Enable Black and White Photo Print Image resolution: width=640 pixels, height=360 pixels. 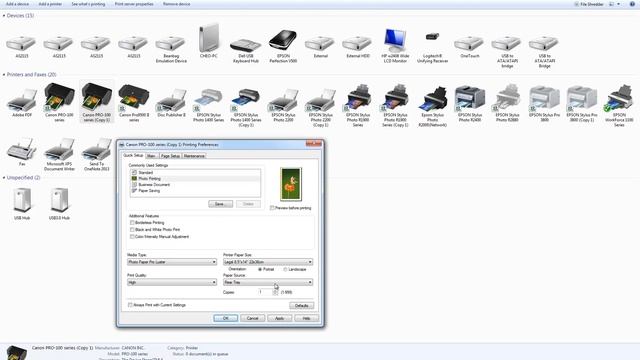[x=132, y=230]
